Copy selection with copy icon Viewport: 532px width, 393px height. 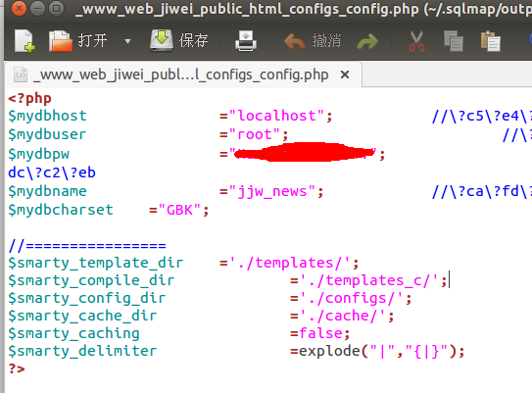[454, 41]
